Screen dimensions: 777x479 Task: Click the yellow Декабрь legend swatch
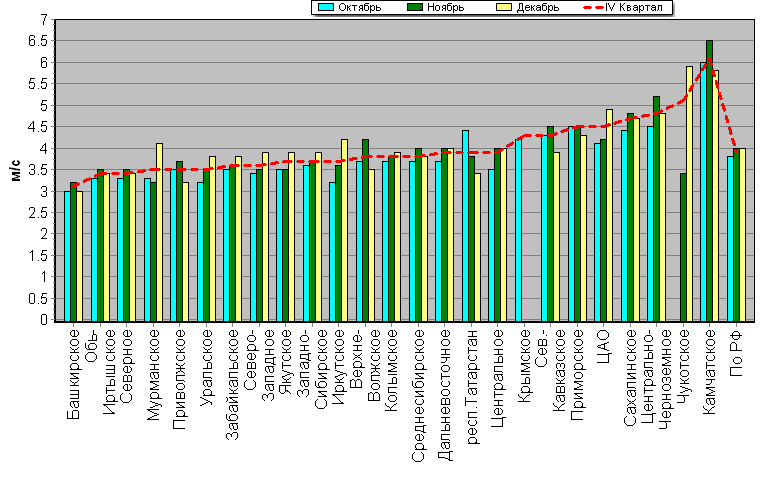[504, 7]
